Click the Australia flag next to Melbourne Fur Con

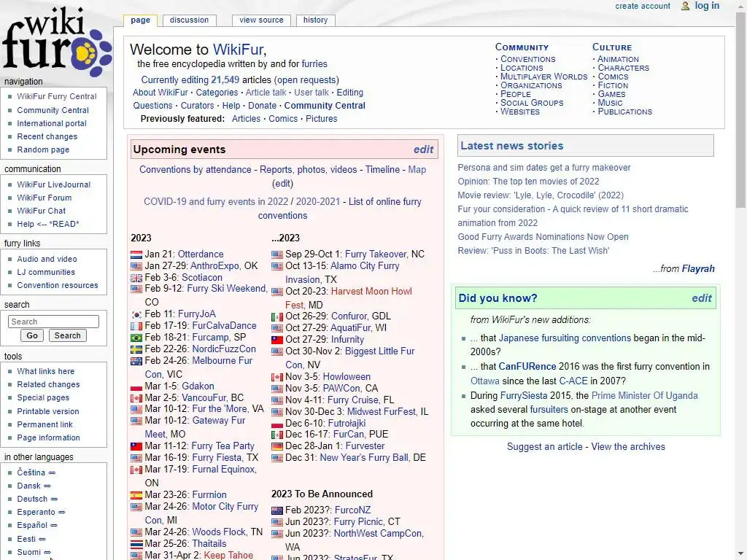(136, 361)
